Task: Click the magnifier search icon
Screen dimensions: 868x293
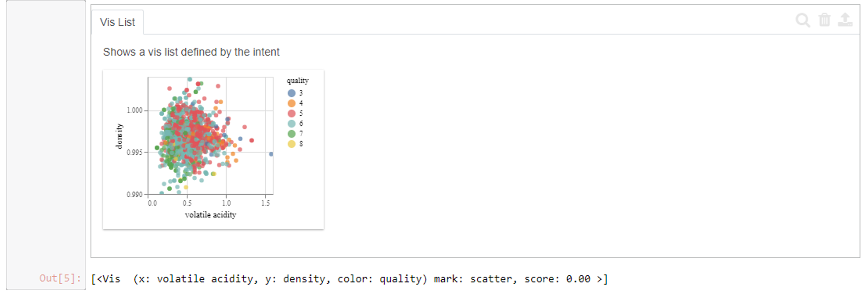Action: [802, 20]
